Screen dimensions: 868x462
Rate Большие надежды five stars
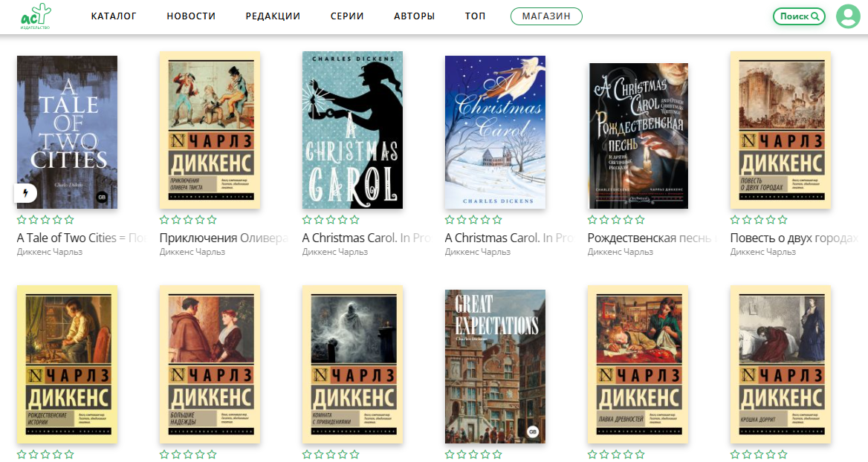212,455
